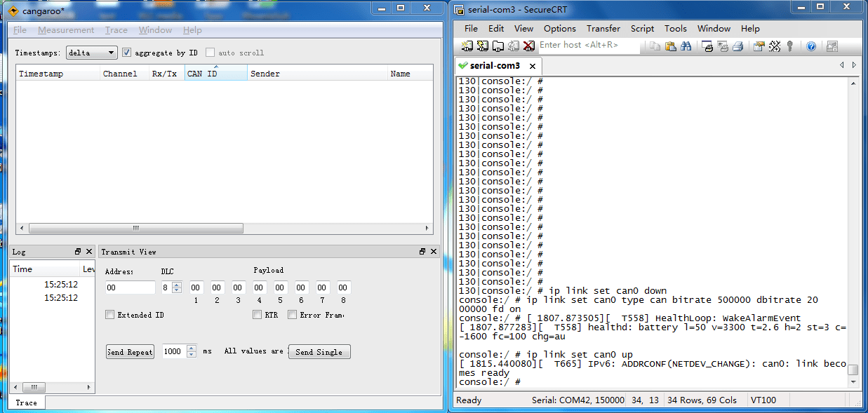Viewport: 868px width, 413px height.
Task: Click the Copy icon in SecureCRT toolbar
Action: click(x=655, y=46)
